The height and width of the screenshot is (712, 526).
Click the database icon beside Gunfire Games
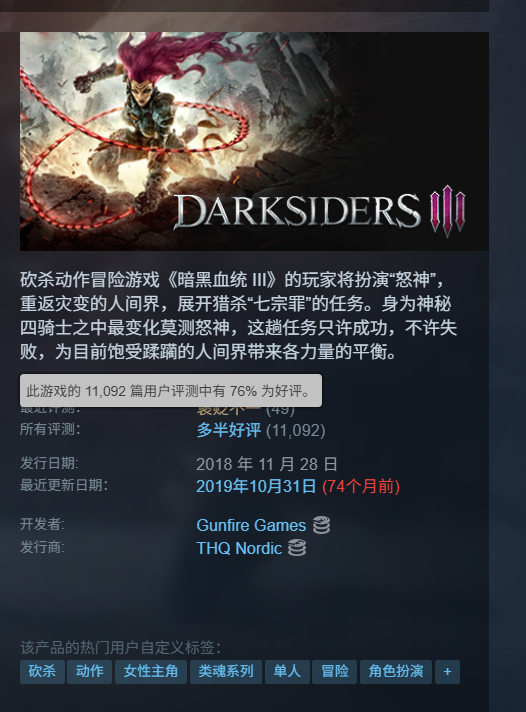click(x=321, y=525)
